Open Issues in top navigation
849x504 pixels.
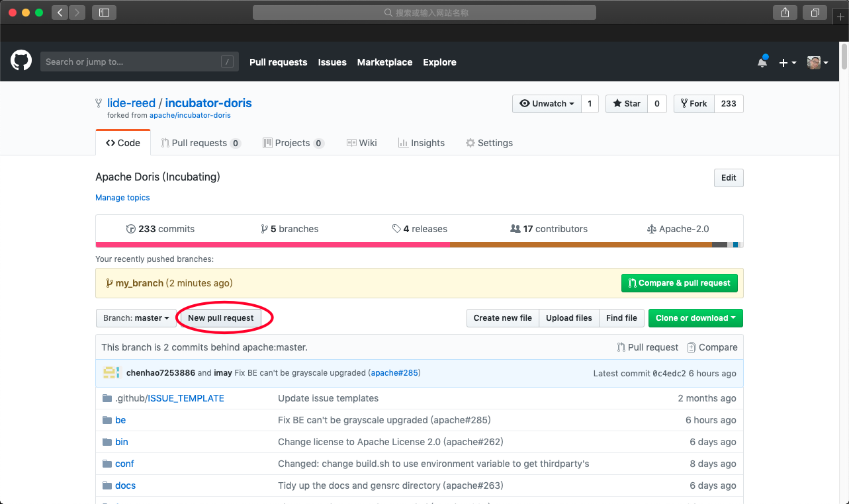[332, 62]
